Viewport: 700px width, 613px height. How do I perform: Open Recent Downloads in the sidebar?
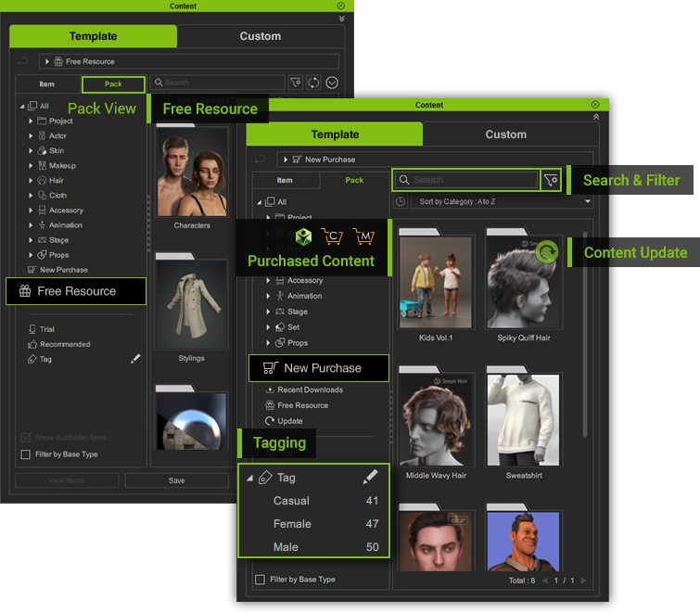coord(310,390)
